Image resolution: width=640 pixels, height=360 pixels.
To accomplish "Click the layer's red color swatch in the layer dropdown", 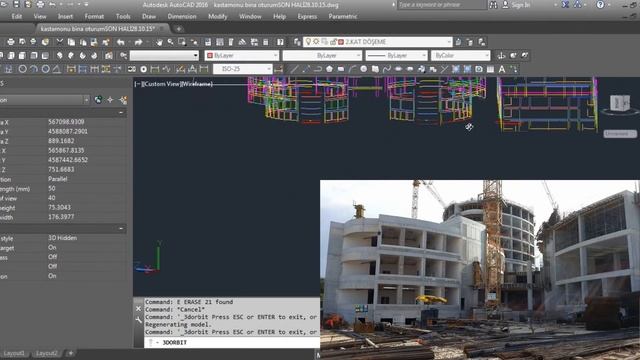I will tap(341, 42).
